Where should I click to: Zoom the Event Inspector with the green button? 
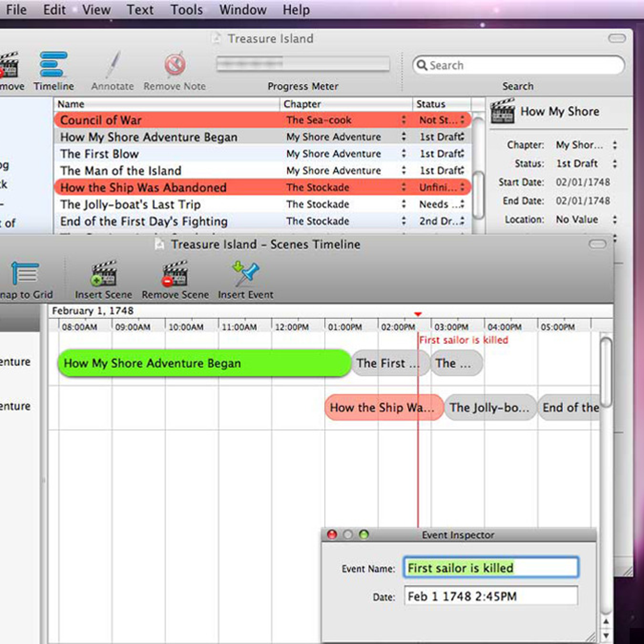point(364,535)
